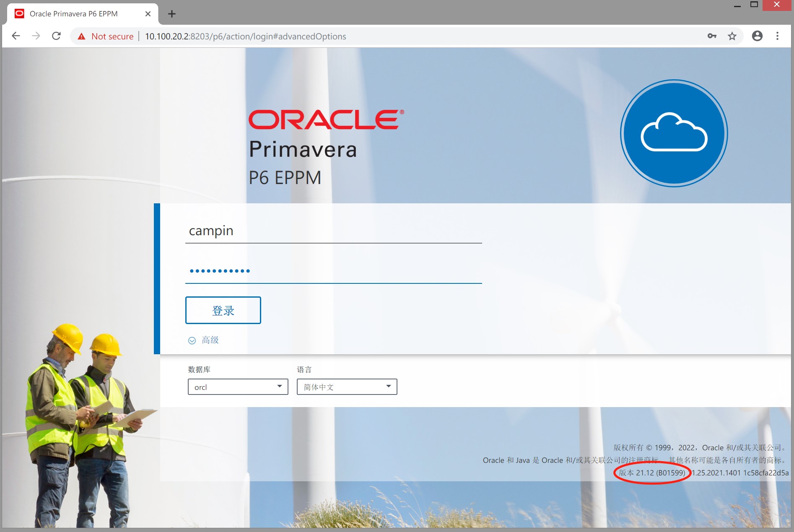Viewport: 794px width, 532px height.
Task: Open the browser three-dot menu
Action: (x=777, y=36)
